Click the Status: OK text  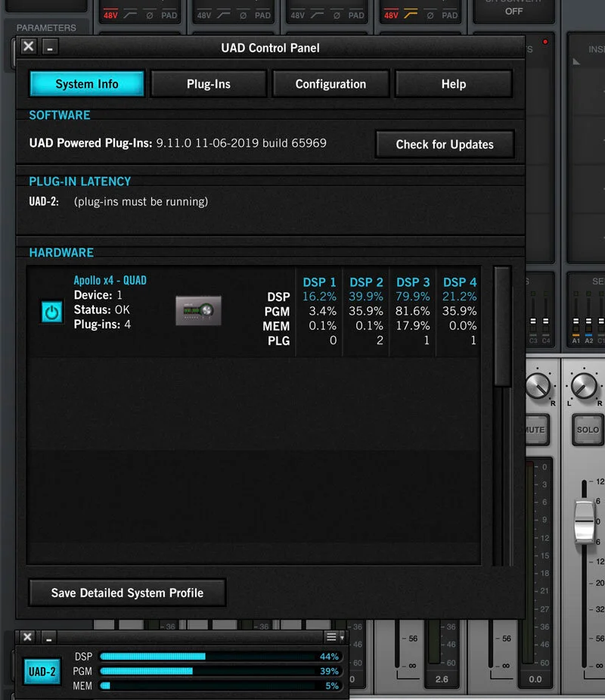(102, 310)
